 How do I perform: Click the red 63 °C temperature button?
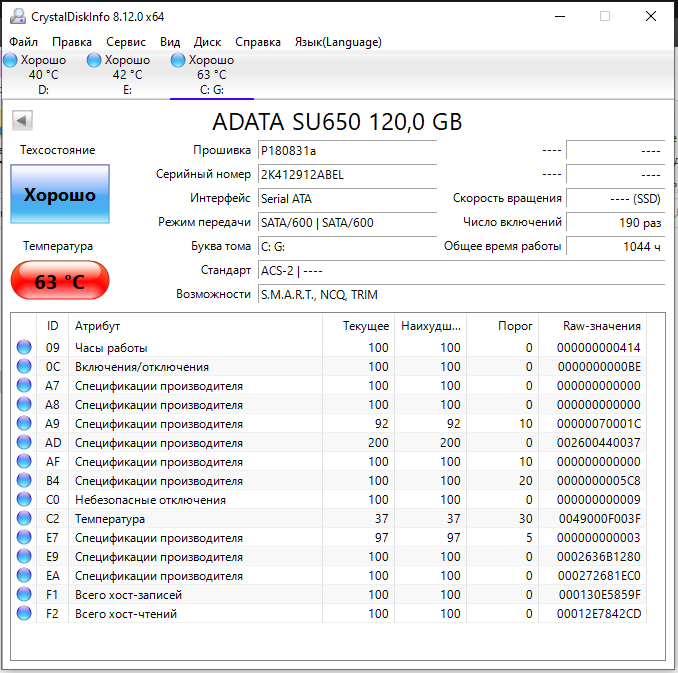(60, 280)
